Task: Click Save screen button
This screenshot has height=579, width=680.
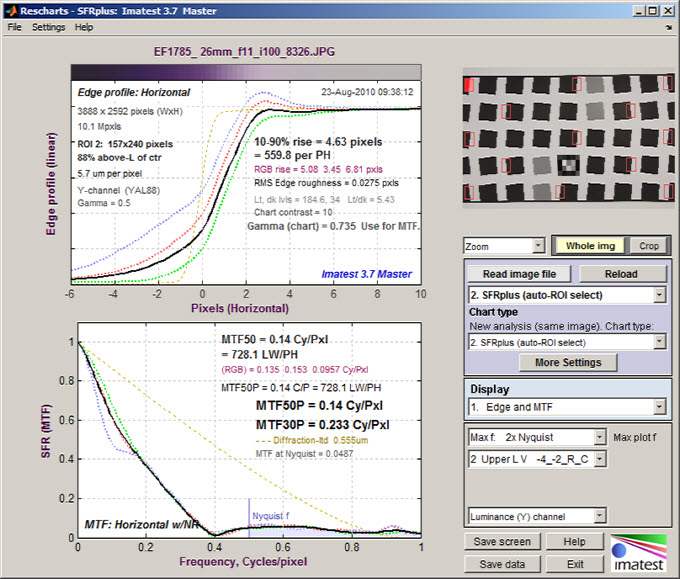Action: pos(502,542)
